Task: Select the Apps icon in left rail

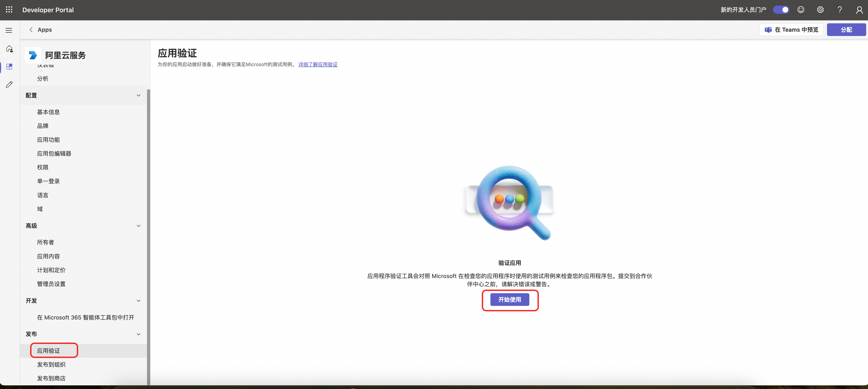Action: (x=10, y=67)
